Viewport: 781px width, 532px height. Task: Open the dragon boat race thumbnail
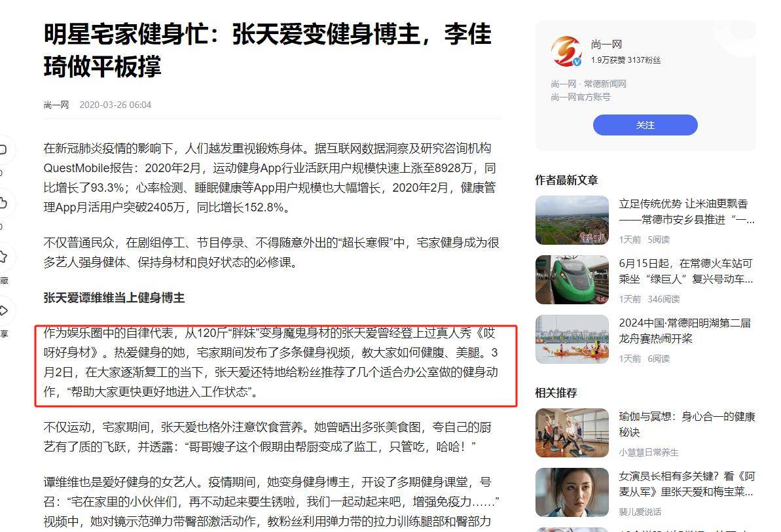click(x=572, y=340)
